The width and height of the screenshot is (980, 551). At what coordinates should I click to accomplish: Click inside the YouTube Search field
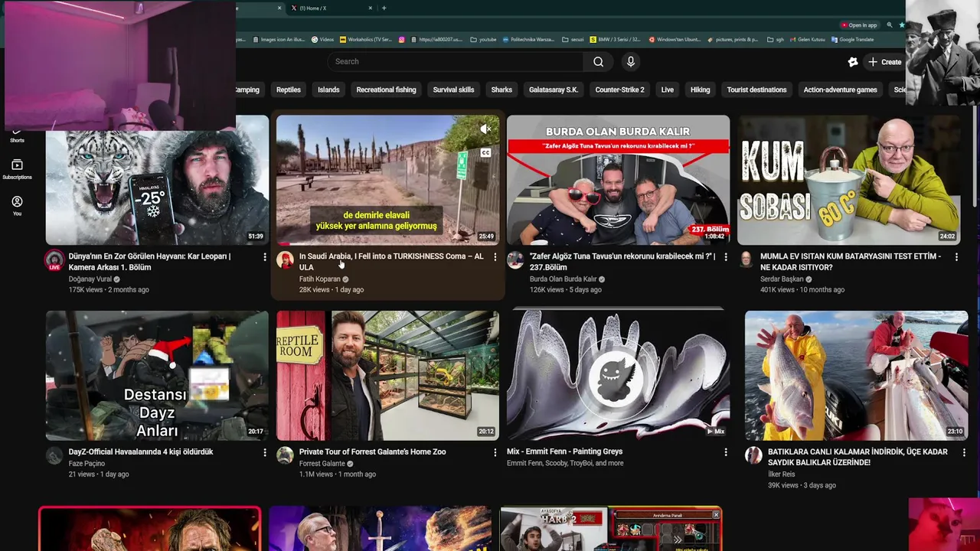455,62
